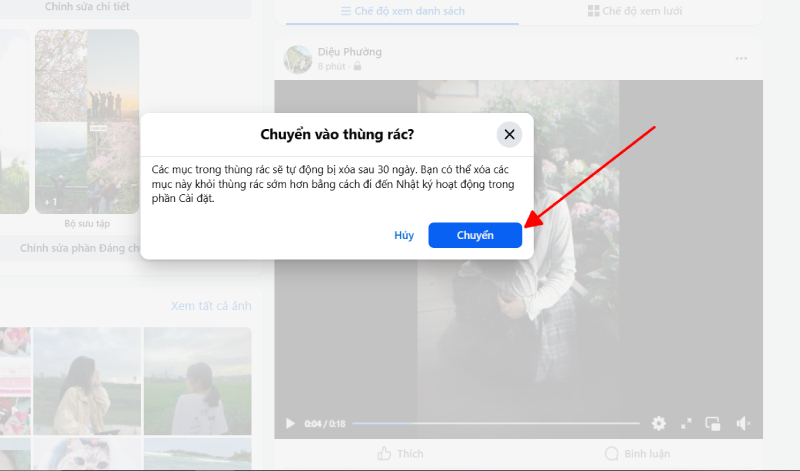This screenshot has height=471, width=800.
Task: Check the lock privacy icon on the post
Action: pyautogui.click(x=357, y=66)
